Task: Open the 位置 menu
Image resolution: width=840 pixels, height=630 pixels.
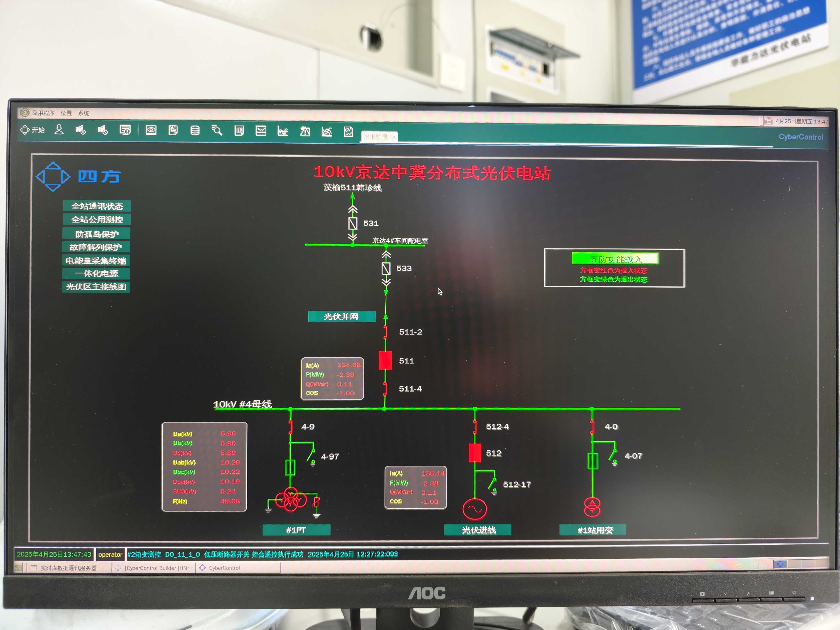Action: coord(66,113)
